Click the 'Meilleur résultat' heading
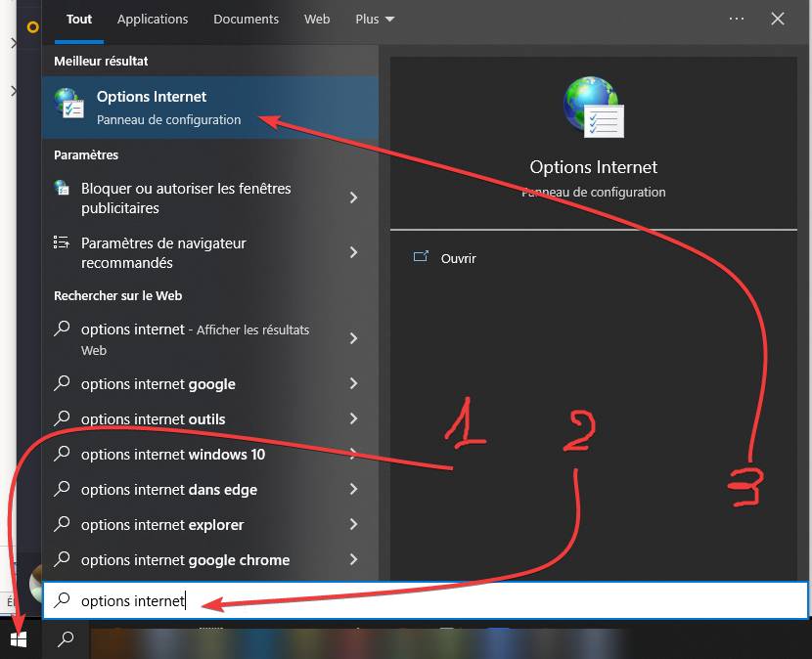The width and height of the screenshot is (812, 659). coord(101,61)
